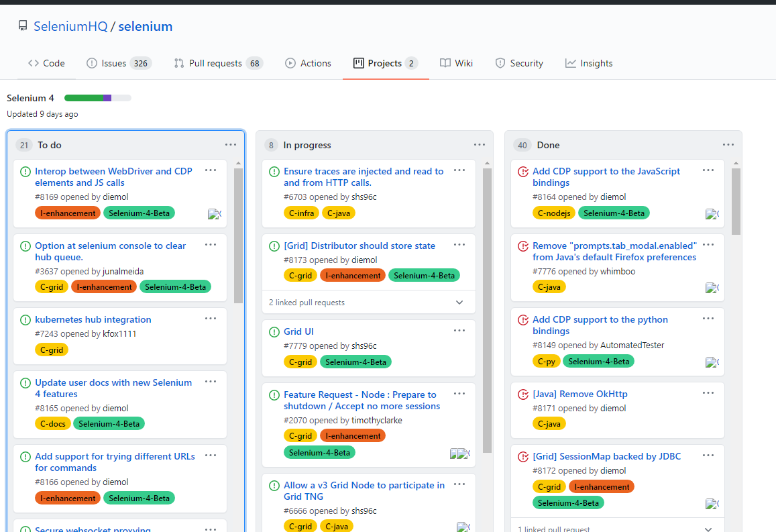Open issue [Grid] Distributor should store state
Image resolution: width=776 pixels, height=532 pixels.
pos(359,246)
